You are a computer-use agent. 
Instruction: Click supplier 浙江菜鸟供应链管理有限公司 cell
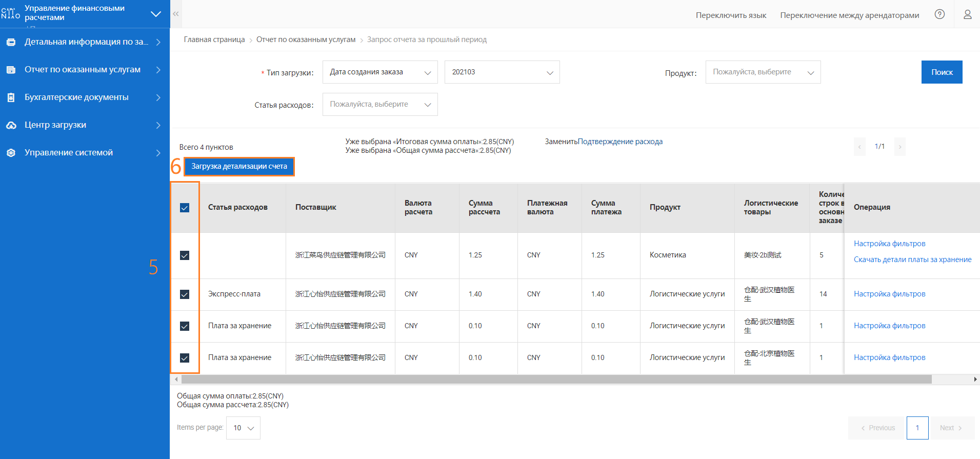coord(340,255)
